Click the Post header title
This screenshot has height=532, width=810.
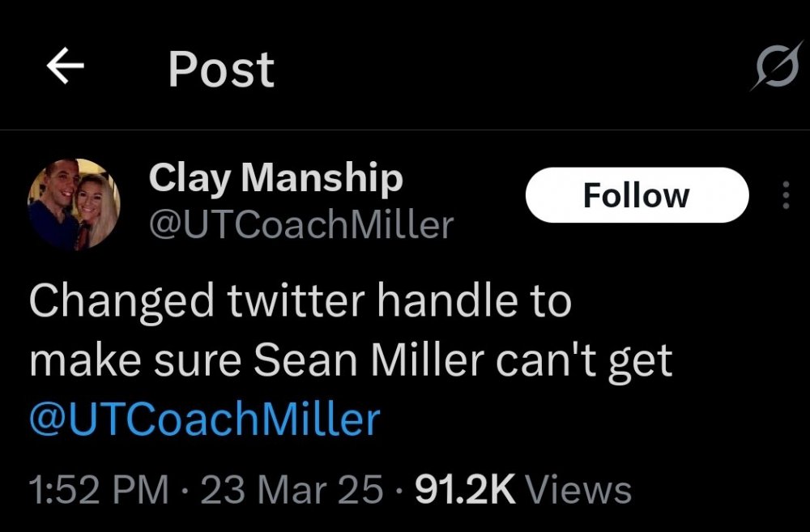coord(221,70)
